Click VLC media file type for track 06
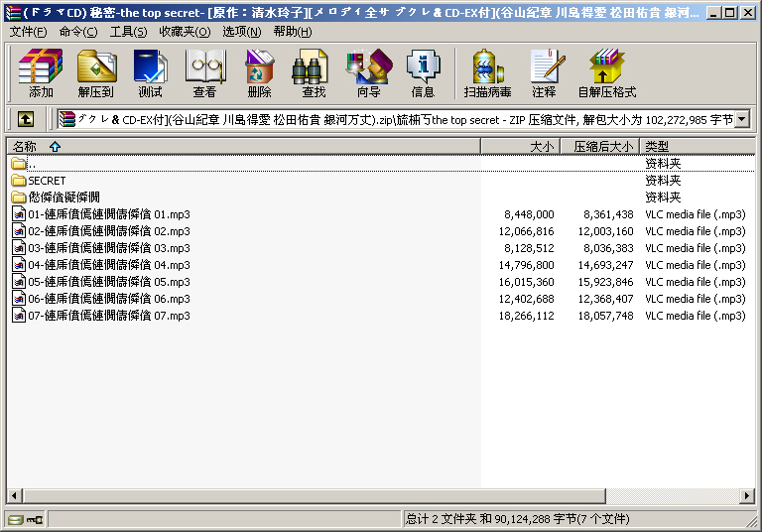 tap(696, 299)
